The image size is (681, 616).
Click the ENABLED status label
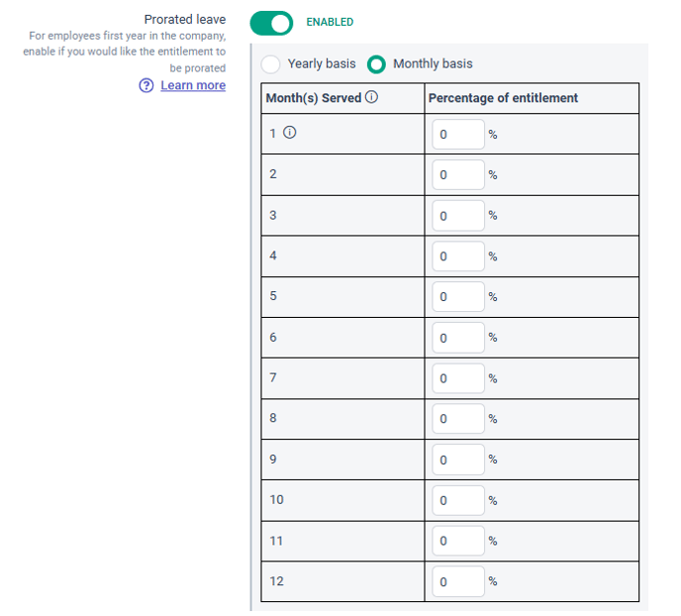[330, 22]
